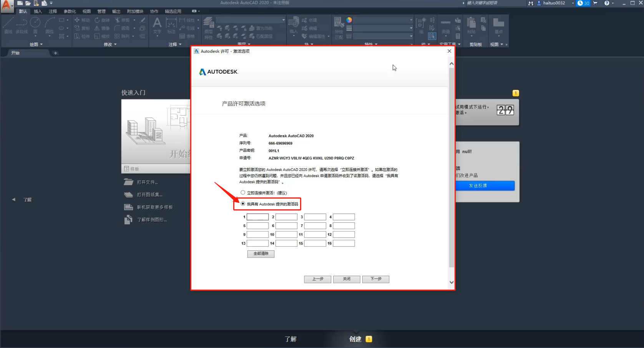Click the 30-day trial clock indicator
The width and height of the screenshot is (644, 348).
tap(583, 3)
